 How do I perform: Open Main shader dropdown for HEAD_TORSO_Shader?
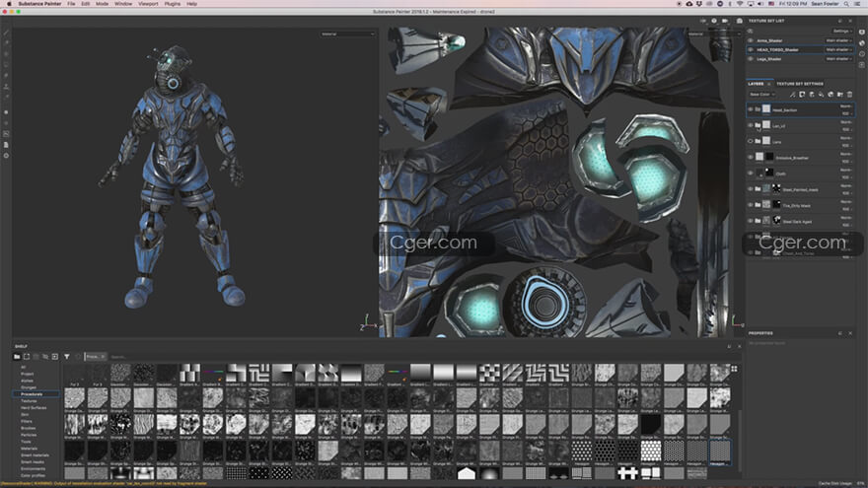[x=838, y=50]
